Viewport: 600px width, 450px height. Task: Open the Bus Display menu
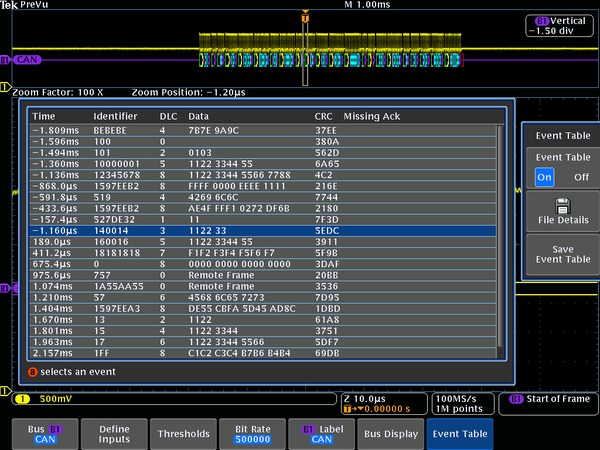390,433
